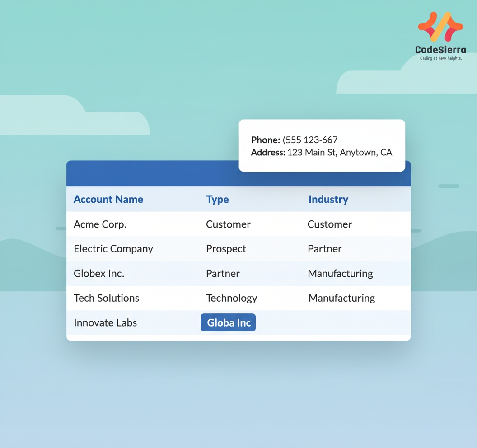Select the Account Name column header
The width and height of the screenshot is (477, 448).
pos(108,199)
